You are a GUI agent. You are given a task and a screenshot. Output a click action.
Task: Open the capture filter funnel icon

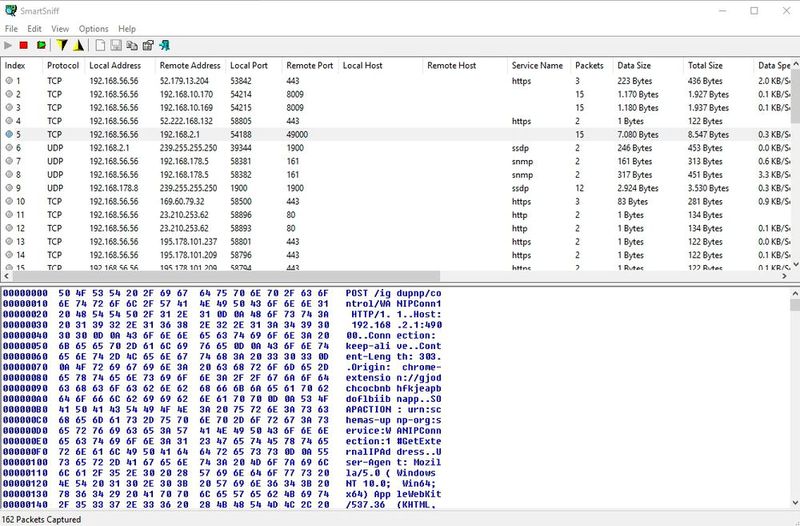62,45
